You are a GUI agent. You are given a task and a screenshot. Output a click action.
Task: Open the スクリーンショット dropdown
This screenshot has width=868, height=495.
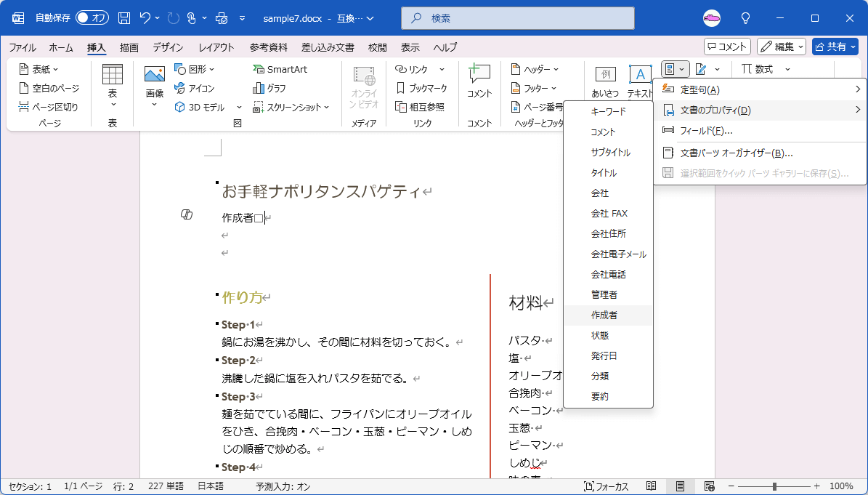(x=291, y=107)
